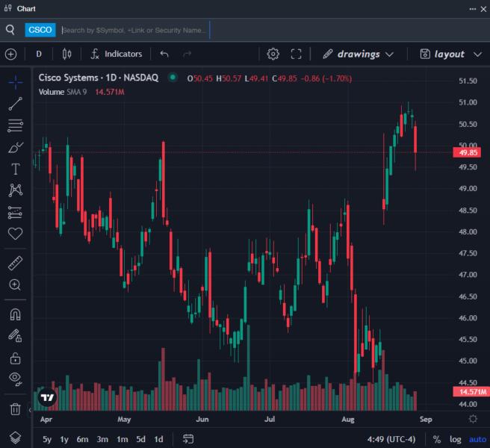Click the CSCO symbol tag

(40, 30)
